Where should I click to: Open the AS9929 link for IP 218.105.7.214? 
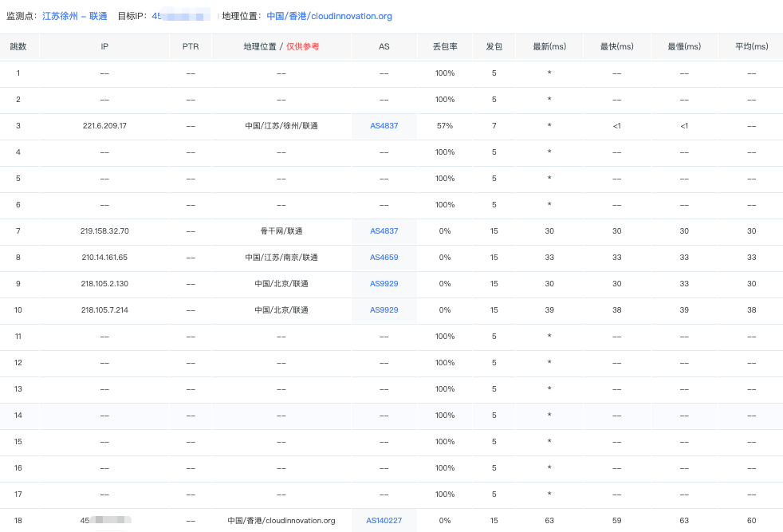(x=384, y=310)
